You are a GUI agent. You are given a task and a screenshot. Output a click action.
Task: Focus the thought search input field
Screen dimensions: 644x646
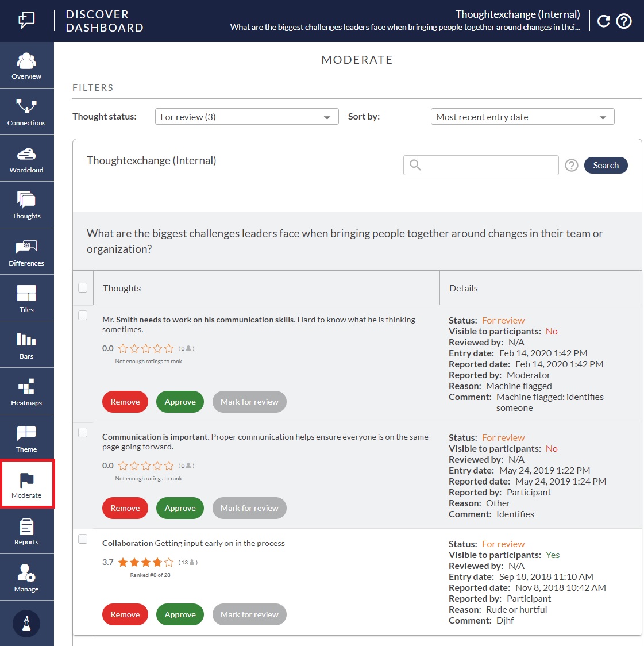point(481,165)
